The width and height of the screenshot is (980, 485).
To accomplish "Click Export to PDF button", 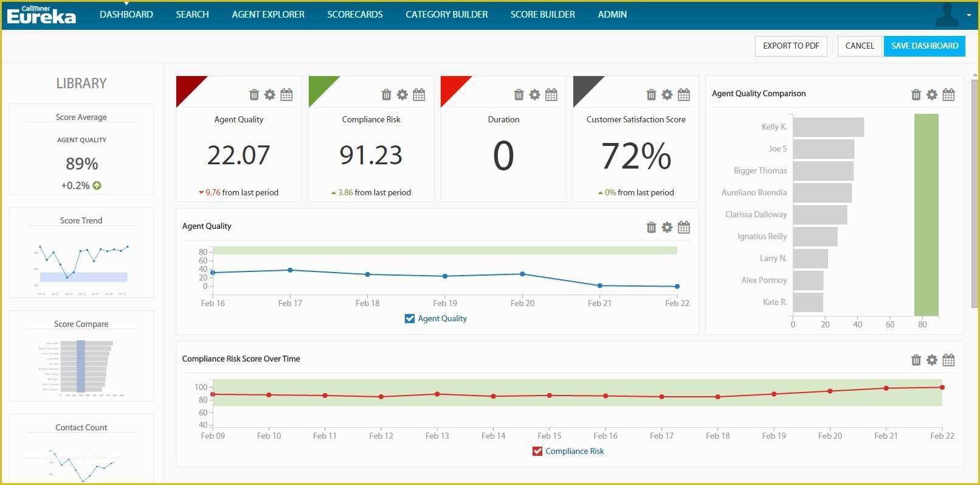I will [791, 46].
